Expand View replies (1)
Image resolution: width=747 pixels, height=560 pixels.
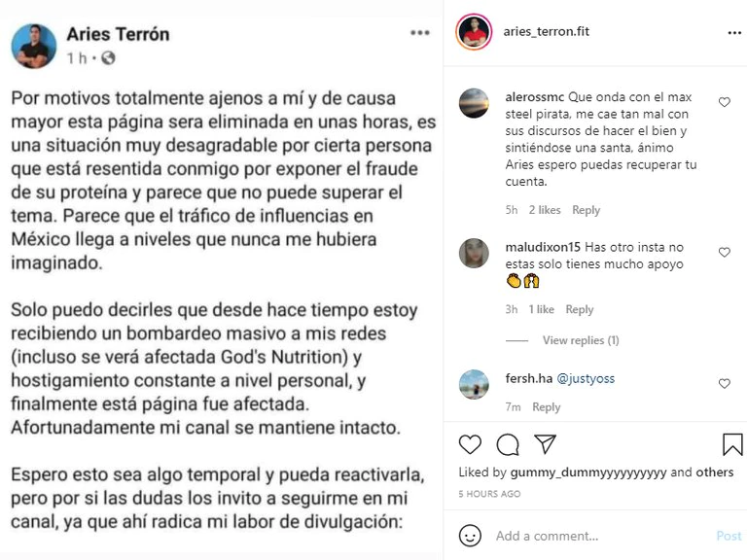pyautogui.click(x=581, y=340)
